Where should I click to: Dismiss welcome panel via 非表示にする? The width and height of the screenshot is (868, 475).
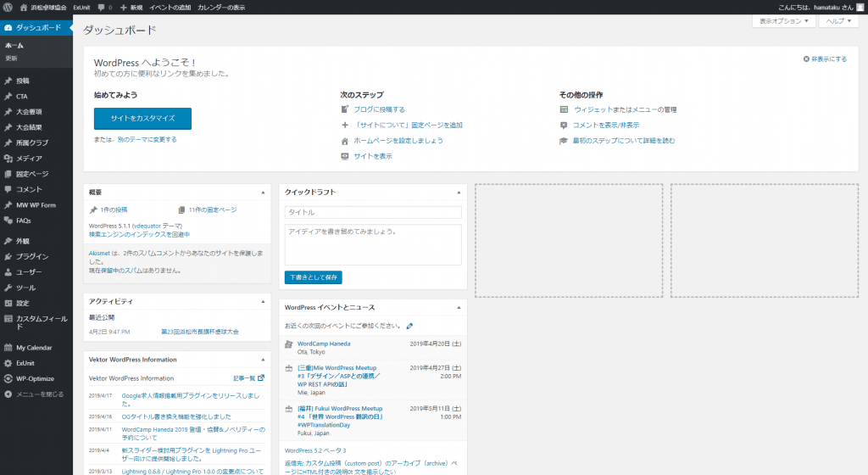825,59
